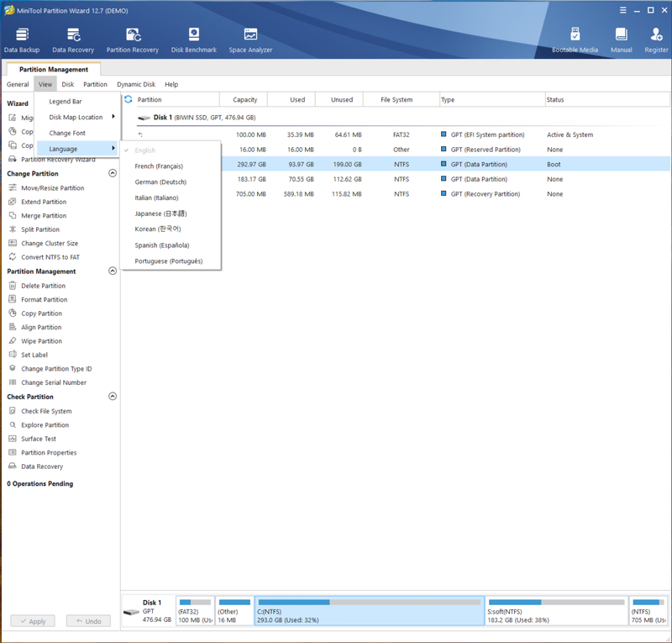Start Disk Benchmark
Image resolution: width=672 pixels, height=643 pixels.
click(x=194, y=40)
